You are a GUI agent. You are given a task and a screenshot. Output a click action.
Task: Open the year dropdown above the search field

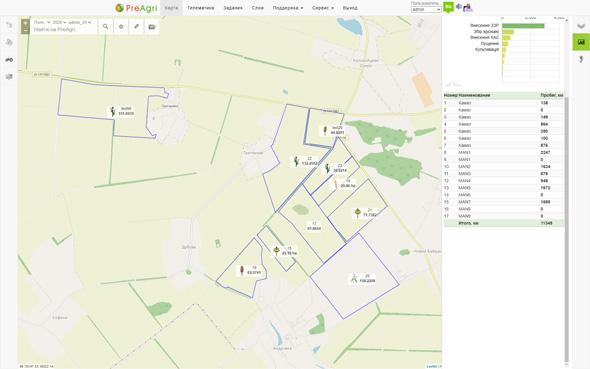(x=59, y=23)
